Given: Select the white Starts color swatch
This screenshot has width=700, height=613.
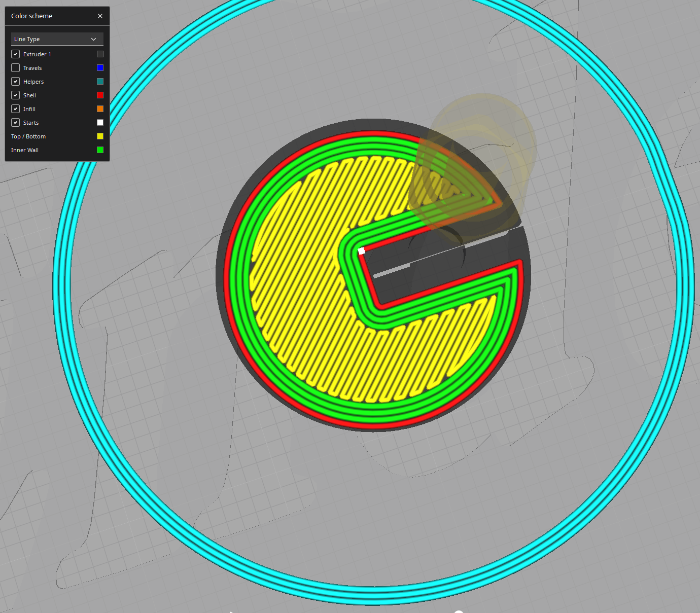Looking at the screenshot, I should (x=100, y=122).
